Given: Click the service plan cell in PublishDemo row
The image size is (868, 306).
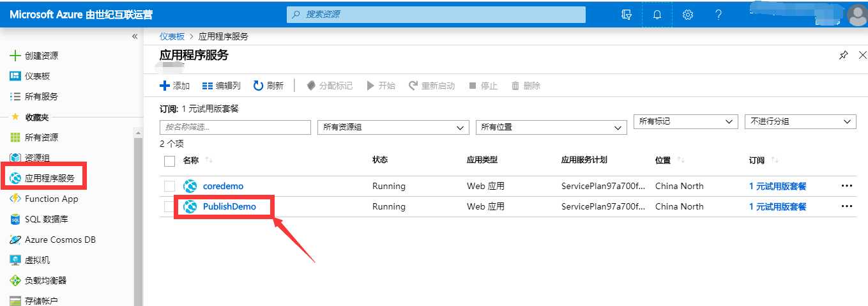Looking at the screenshot, I should (x=604, y=206).
